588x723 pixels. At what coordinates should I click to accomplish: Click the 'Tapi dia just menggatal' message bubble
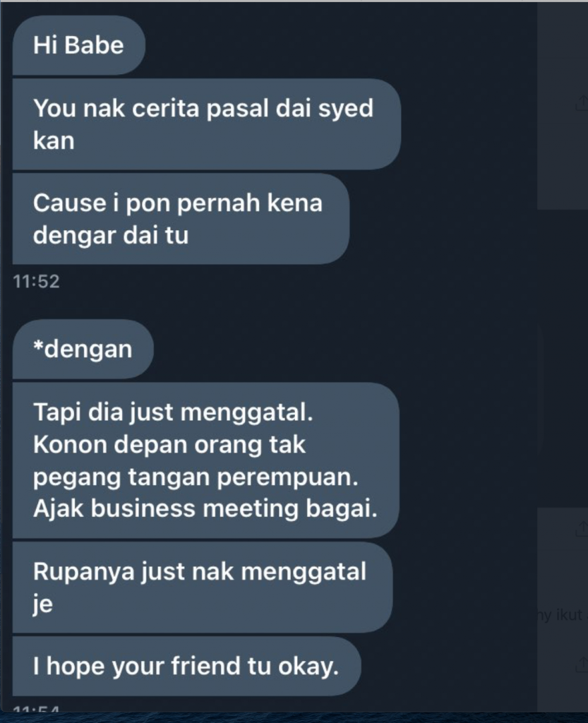tap(205, 460)
